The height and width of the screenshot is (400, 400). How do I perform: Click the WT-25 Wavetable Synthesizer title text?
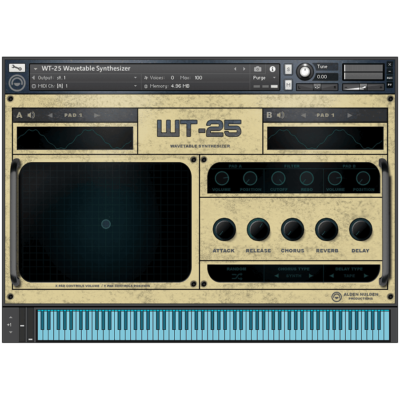pyautogui.click(x=86, y=69)
